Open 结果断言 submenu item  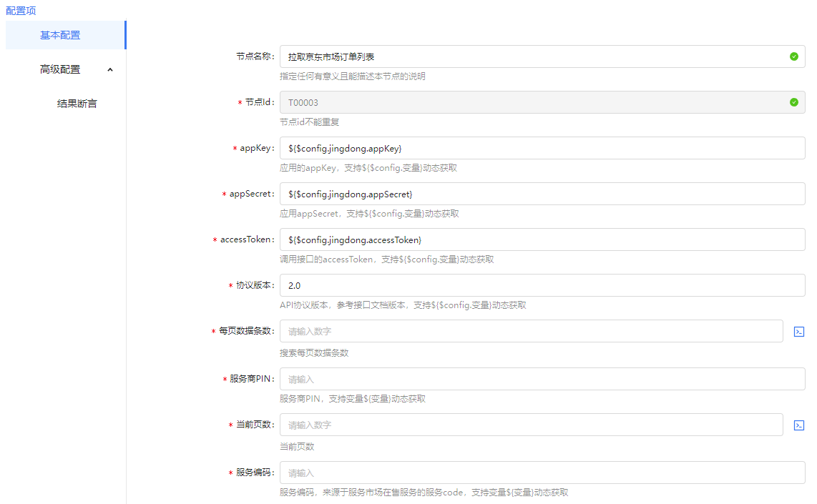click(77, 104)
